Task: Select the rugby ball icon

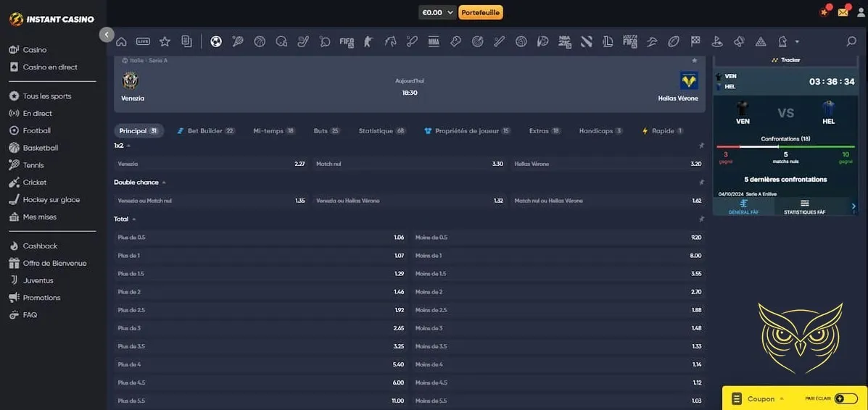Action: click(x=674, y=41)
